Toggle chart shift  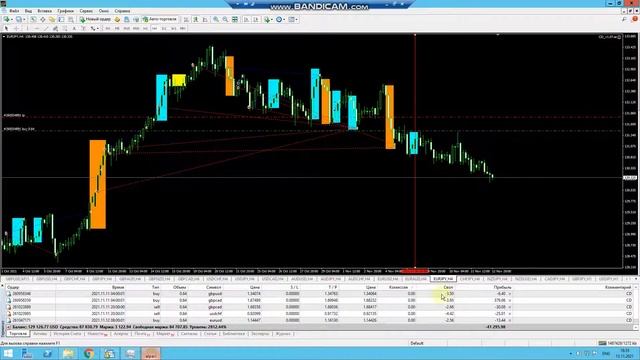(256, 19)
